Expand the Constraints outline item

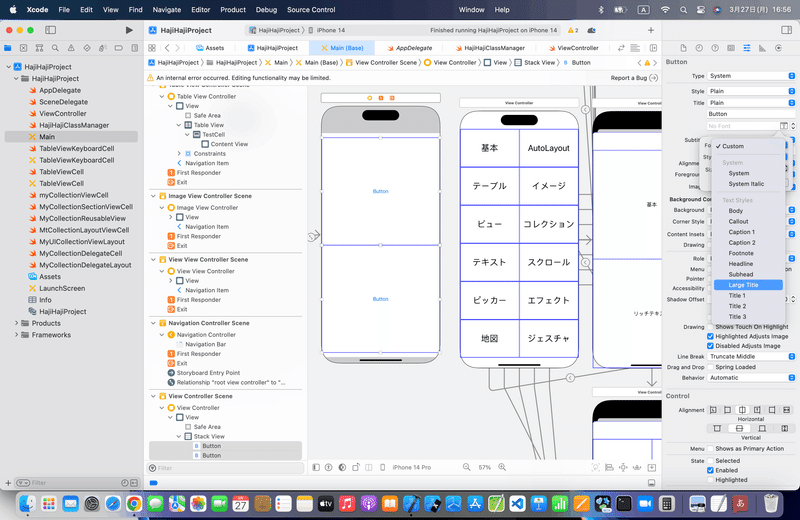pos(179,154)
